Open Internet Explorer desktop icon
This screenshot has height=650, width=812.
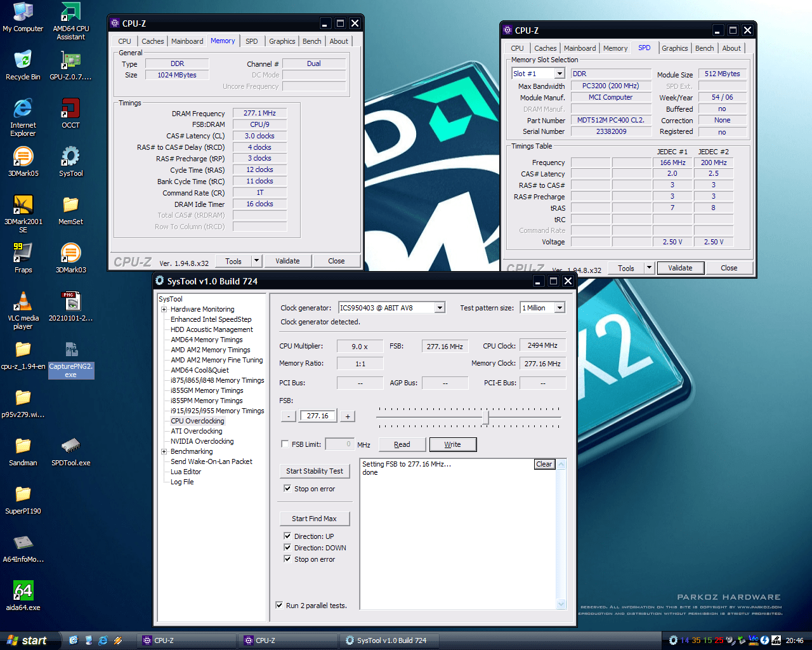coord(23,117)
